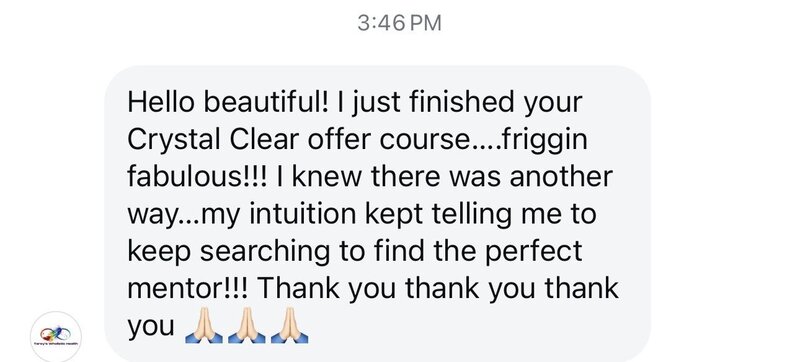Screen dimensions: 800x362
Task: Tap the first praying hands emoji
Action: pos(204,325)
